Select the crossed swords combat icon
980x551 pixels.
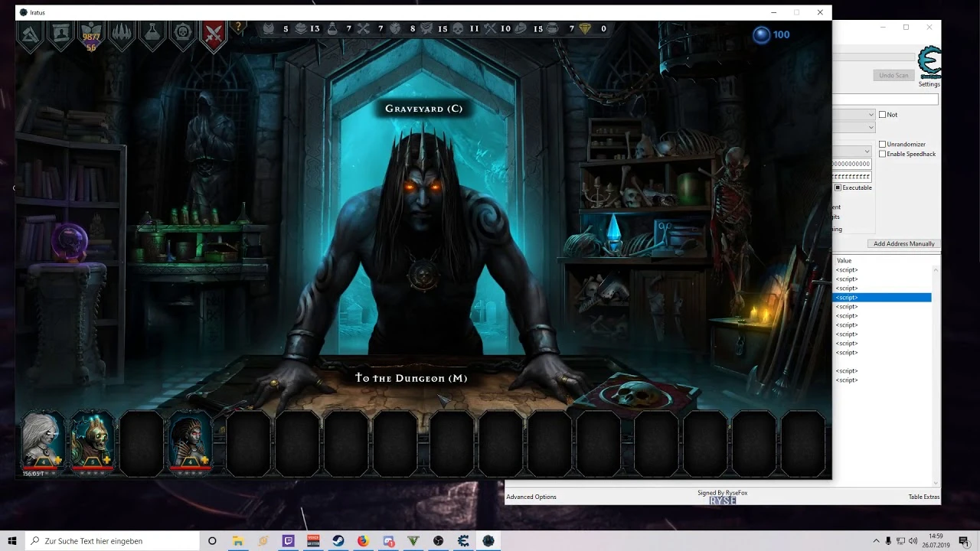pos(214,33)
